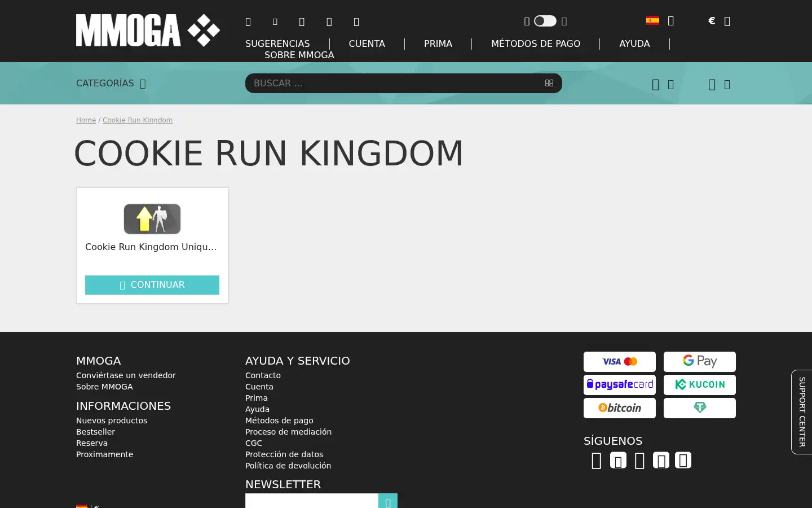The width and height of the screenshot is (812, 508).
Task: Open the Proximamente footer link
Action: pyautogui.click(x=104, y=454)
